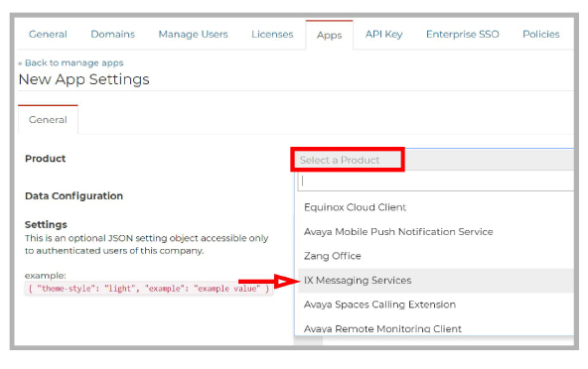This screenshot has height=369, width=588.
Task: Pick Zang Office from the product list
Action: pyautogui.click(x=436, y=256)
